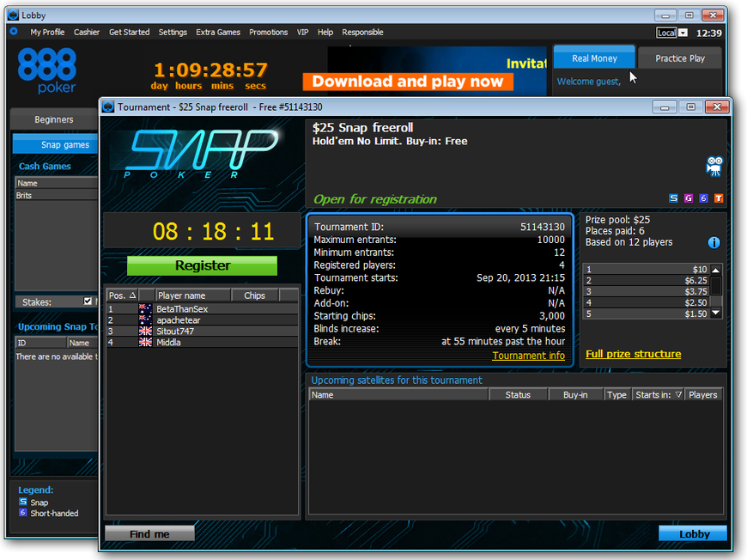747x560 pixels.
Task: Sort satellites by Status column
Action: coord(518,394)
